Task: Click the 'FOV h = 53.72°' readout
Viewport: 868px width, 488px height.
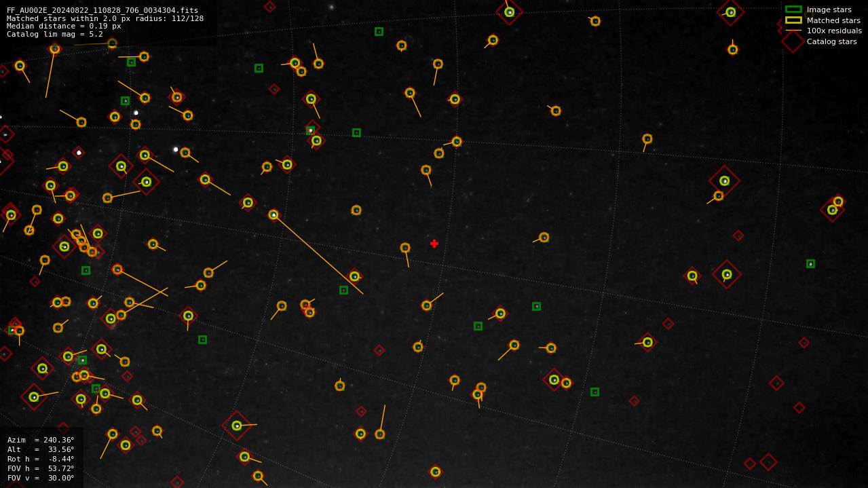Action: (41, 468)
